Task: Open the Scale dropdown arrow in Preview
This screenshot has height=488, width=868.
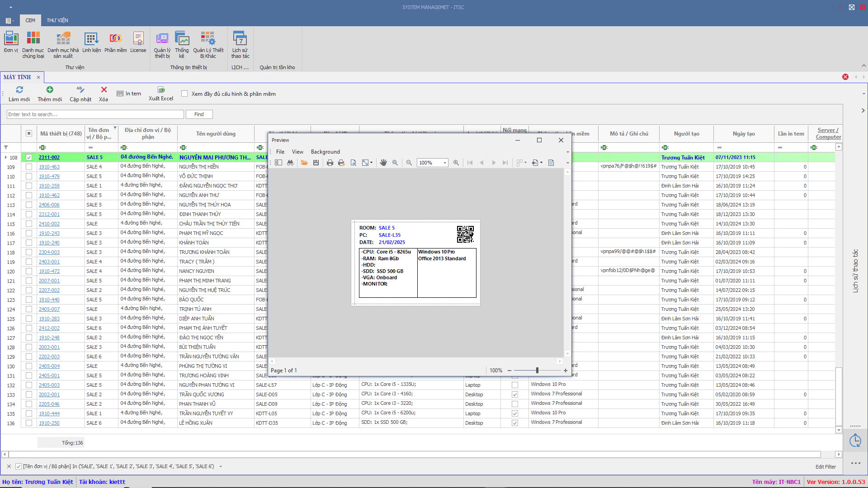Action: (372, 163)
